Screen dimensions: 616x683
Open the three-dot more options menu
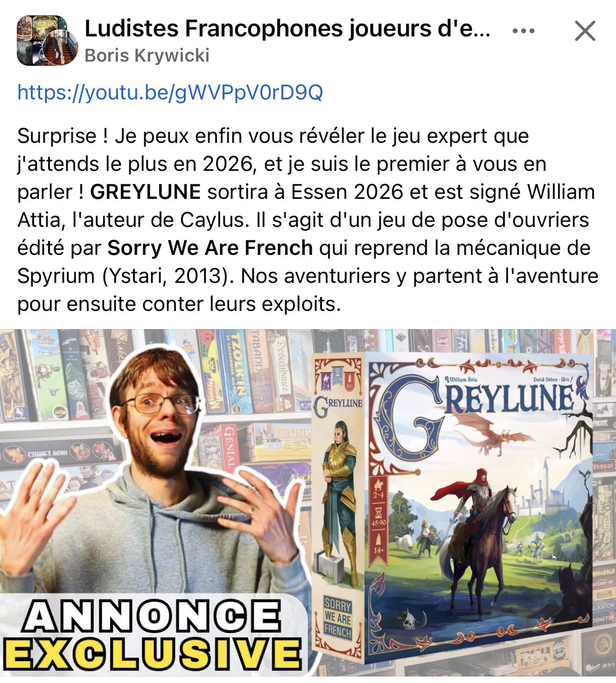tap(523, 31)
